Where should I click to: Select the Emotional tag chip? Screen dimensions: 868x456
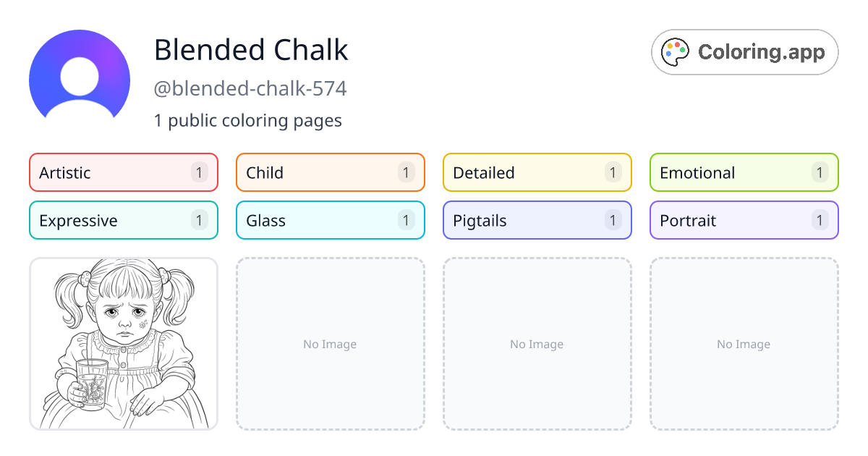pyautogui.click(x=744, y=172)
